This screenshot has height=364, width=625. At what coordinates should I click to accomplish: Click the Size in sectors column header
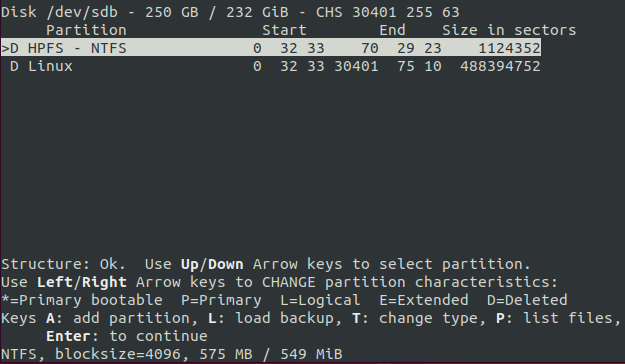[x=509, y=30]
